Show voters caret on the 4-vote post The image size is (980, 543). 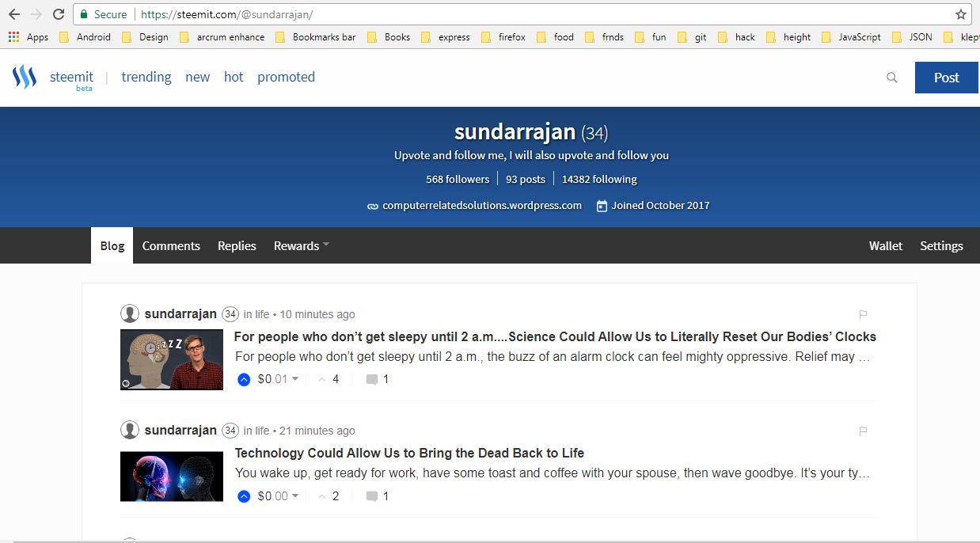point(322,380)
